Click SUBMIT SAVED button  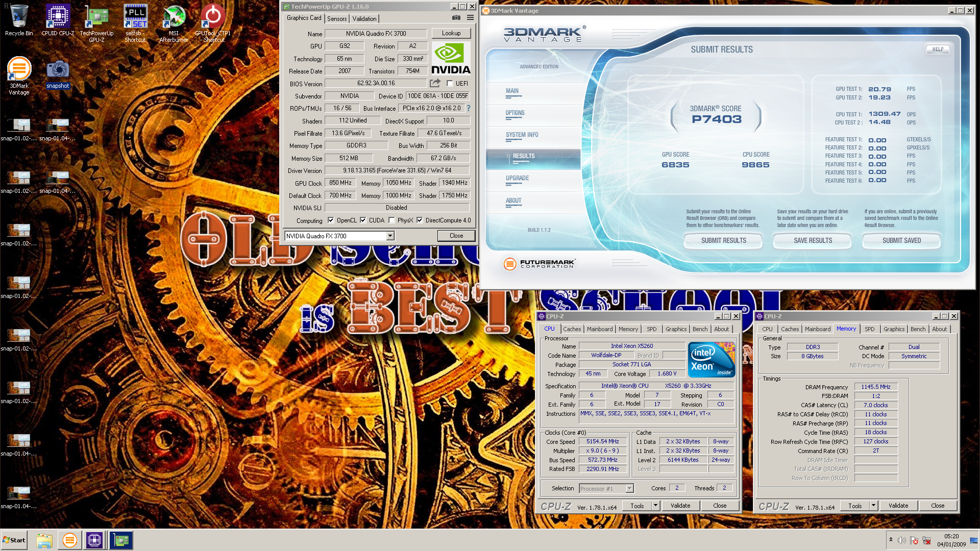tap(901, 240)
